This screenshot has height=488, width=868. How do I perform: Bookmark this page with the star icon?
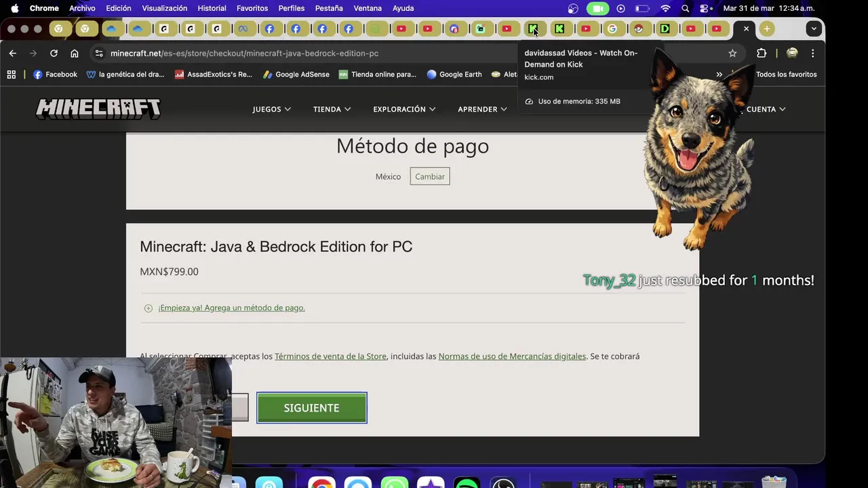(x=732, y=53)
